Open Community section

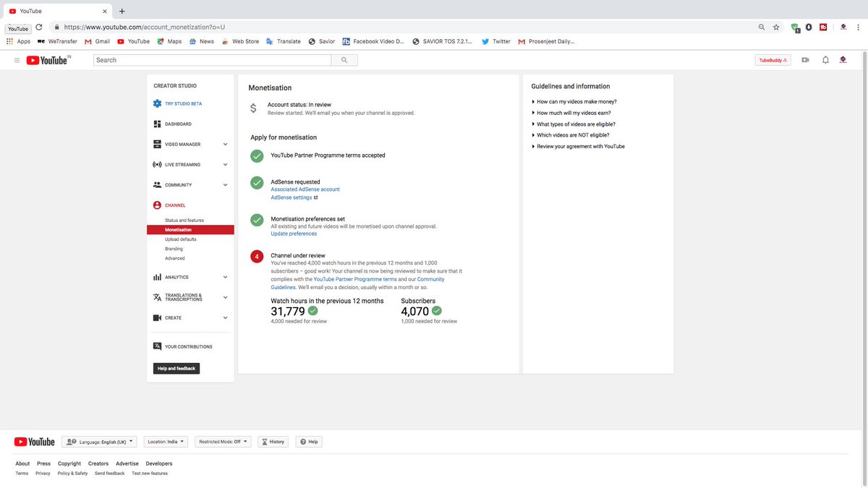click(x=179, y=185)
